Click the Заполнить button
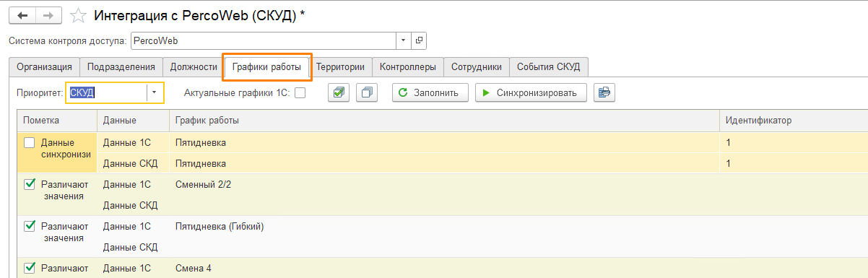 click(430, 92)
